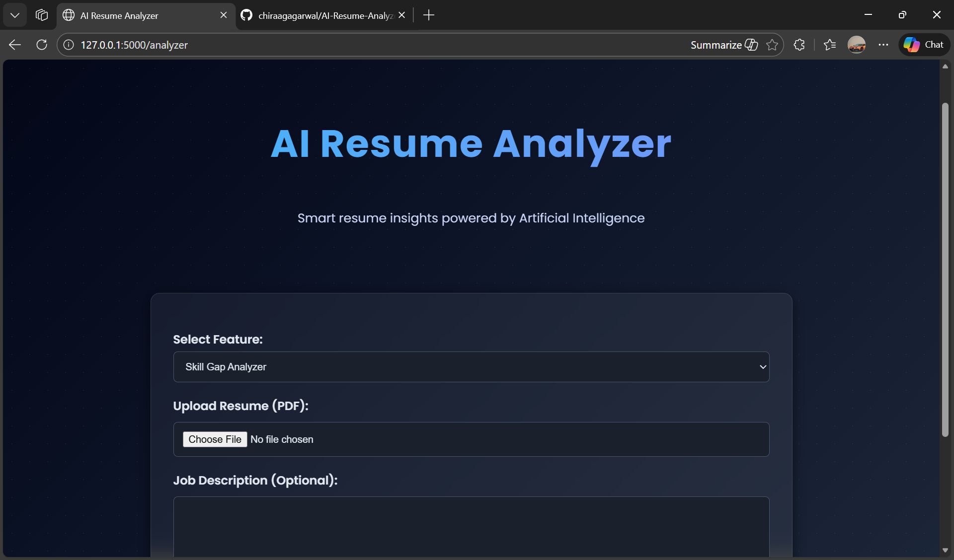Click the browser back arrow
The width and height of the screenshot is (954, 560).
(x=15, y=45)
